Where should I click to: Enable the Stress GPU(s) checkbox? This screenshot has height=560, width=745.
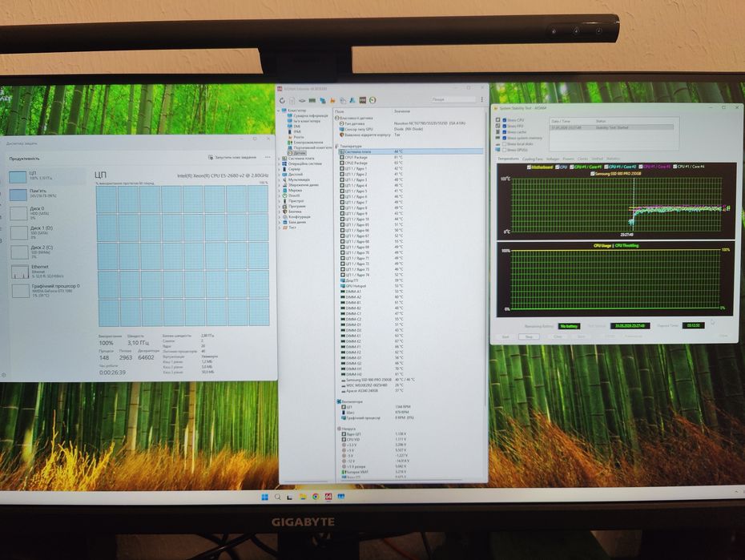click(x=504, y=150)
